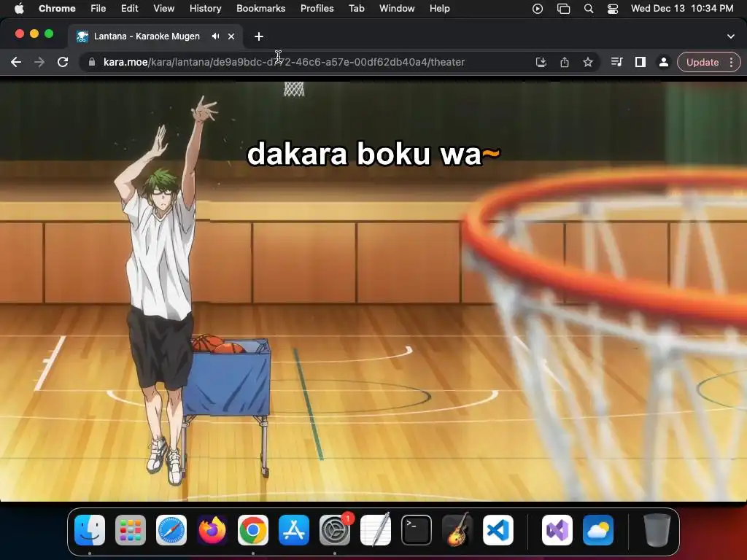The image size is (747, 560).
Task: Open the media controls icon
Action: coord(616,62)
